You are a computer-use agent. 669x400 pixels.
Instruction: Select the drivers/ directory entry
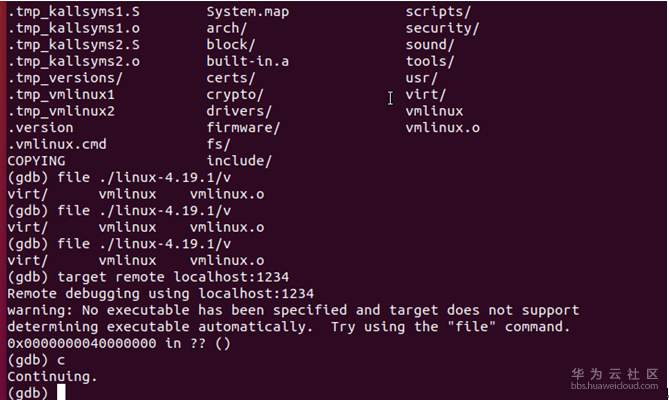(x=239, y=111)
